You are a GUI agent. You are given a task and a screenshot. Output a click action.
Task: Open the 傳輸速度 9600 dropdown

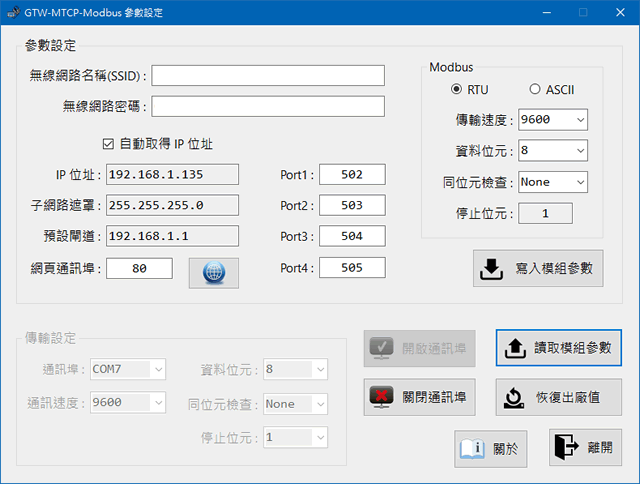pos(552,120)
